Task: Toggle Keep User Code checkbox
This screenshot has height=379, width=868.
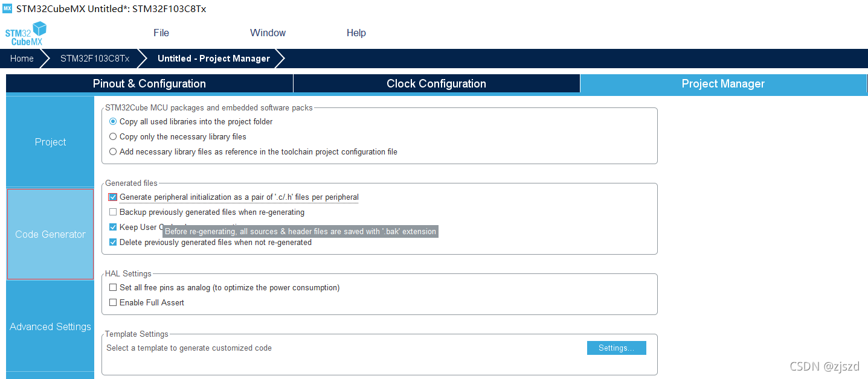Action: click(113, 228)
